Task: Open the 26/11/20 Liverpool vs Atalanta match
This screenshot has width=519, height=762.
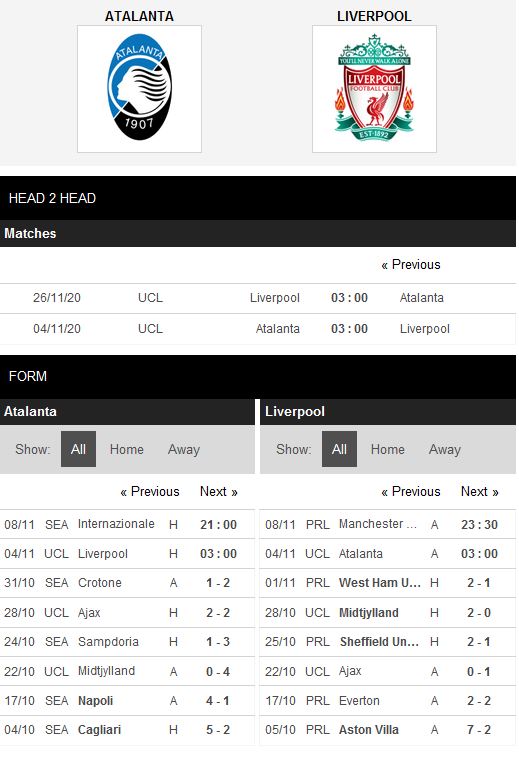Action: pyautogui.click(x=258, y=298)
